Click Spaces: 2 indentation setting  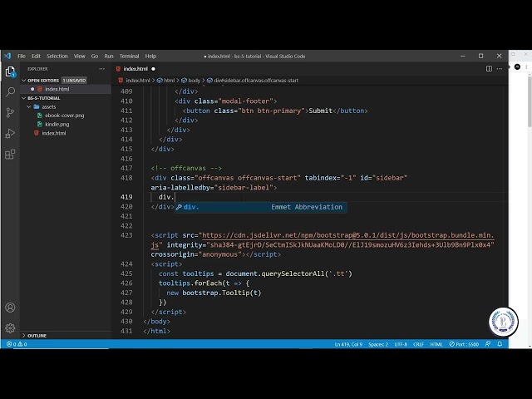pyautogui.click(x=378, y=344)
